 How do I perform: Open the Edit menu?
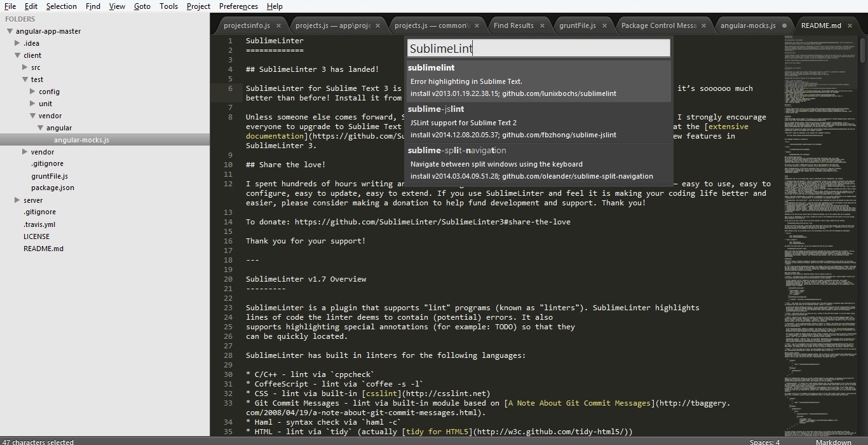(x=31, y=6)
